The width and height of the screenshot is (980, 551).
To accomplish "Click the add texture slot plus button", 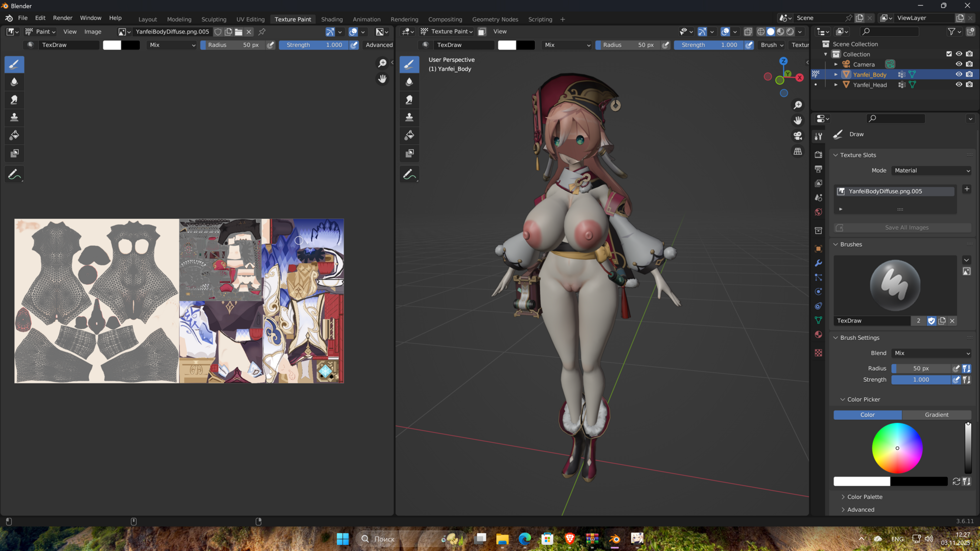I will [967, 189].
